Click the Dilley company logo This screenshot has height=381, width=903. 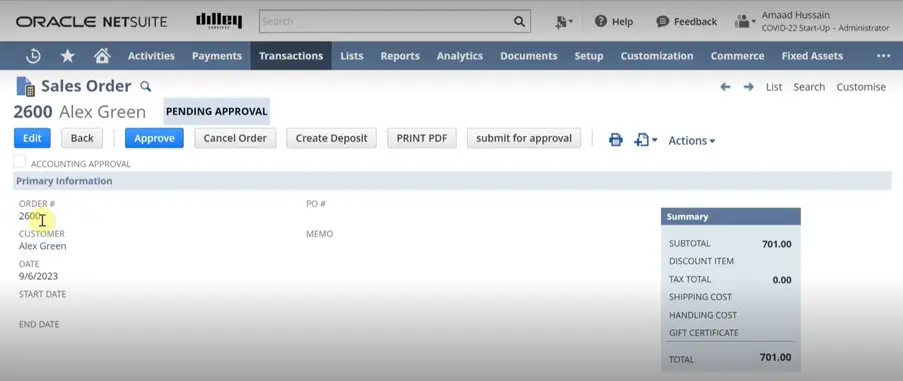coord(219,21)
